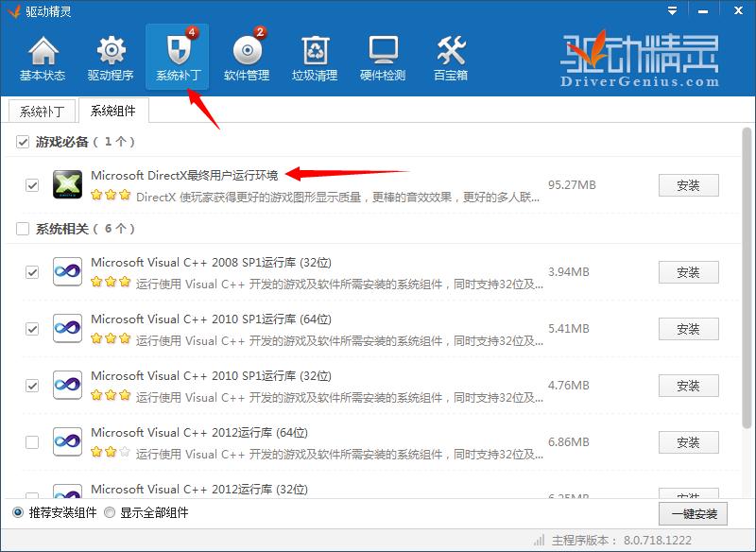Select 推荐安装组件 radio option
This screenshot has width=756, height=552.
(x=18, y=513)
